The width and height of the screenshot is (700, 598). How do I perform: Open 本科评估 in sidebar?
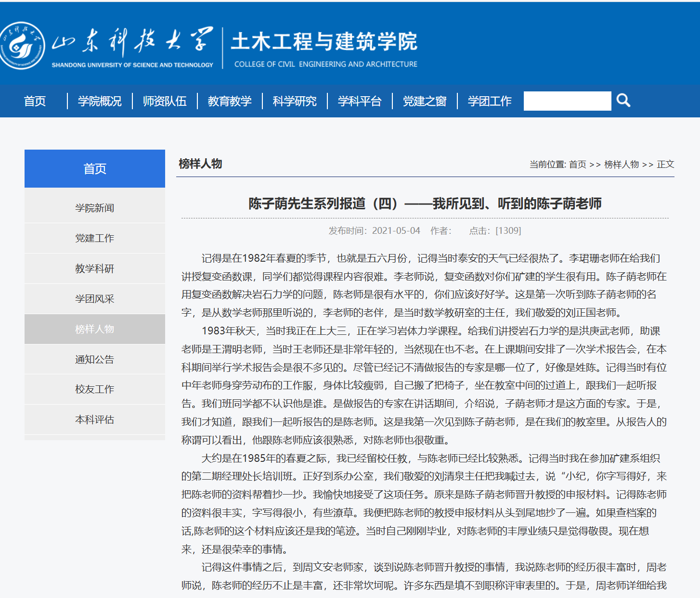(x=94, y=420)
